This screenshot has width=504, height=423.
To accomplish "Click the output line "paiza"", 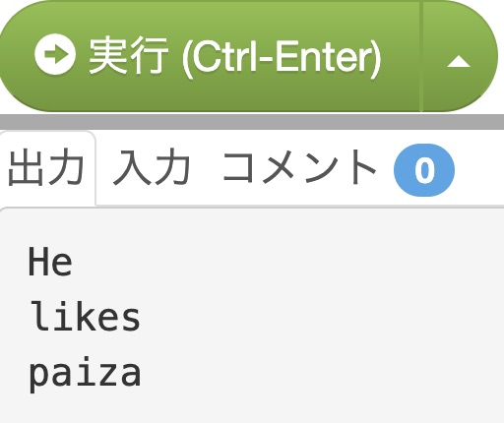I will click(86, 375).
